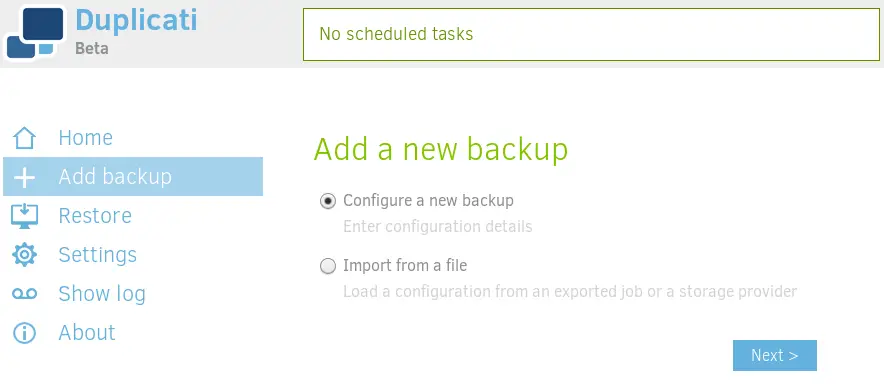Open the Add backup menu entry
This screenshot has height=385, width=884.
click(133, 176)
